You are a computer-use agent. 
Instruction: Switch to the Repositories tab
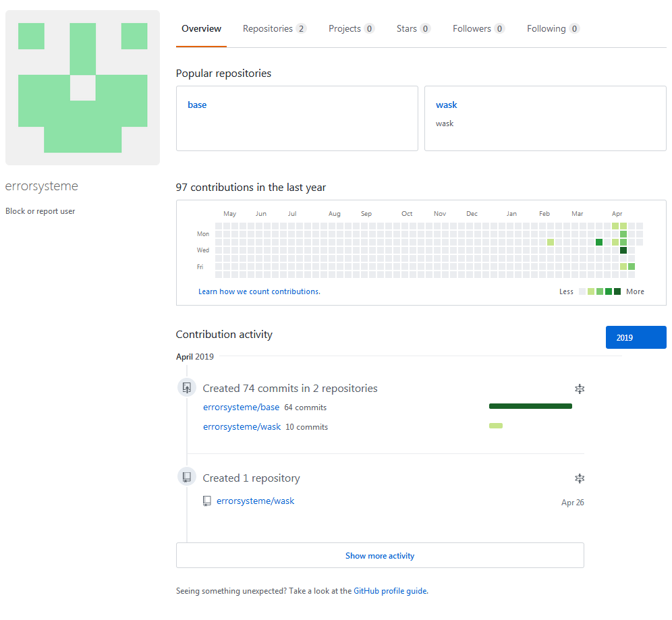pos(274,29)
